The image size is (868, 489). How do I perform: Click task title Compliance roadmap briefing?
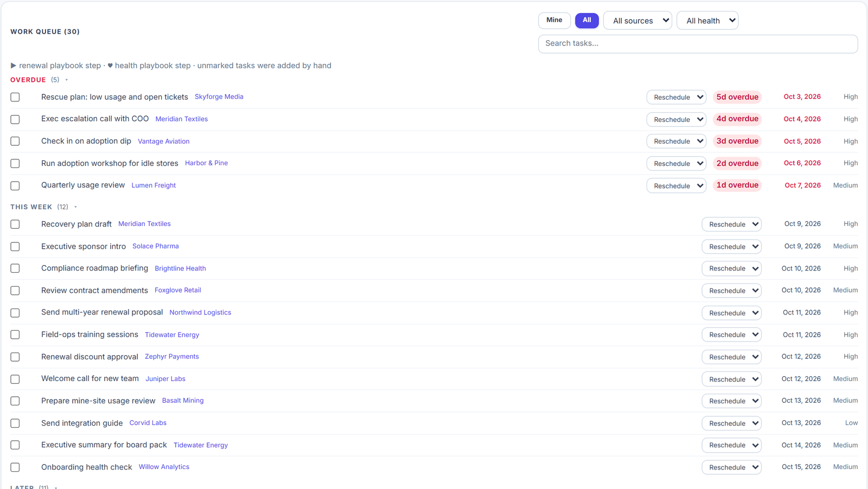point(94,268)
